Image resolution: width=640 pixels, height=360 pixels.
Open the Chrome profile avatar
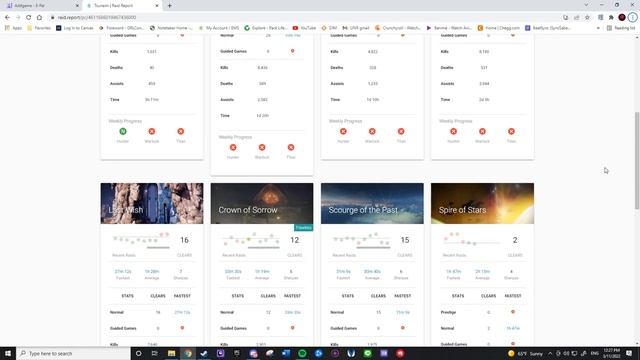[622, 18]
